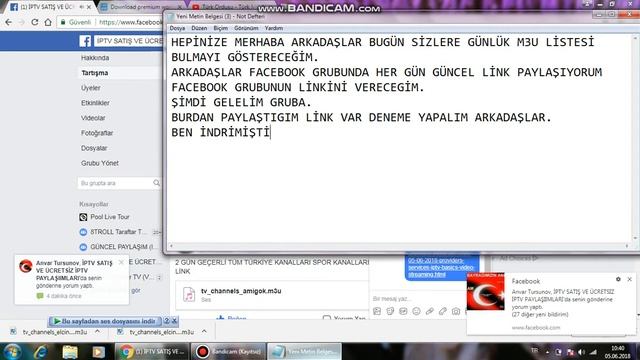The width and height of the screenshot is (640, 360).
Task: Open Videolar in group sidebar
Action: tap(93, 118)
